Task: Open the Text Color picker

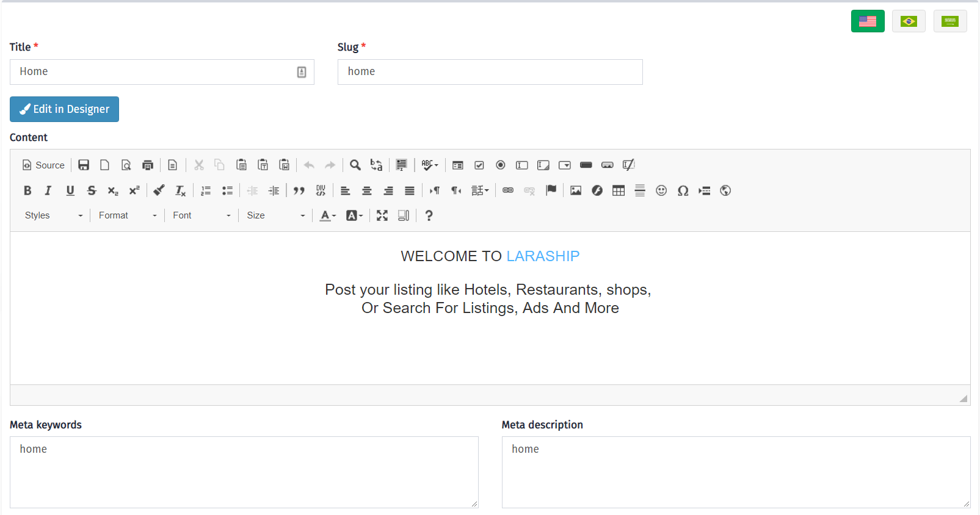Action: 328,215
